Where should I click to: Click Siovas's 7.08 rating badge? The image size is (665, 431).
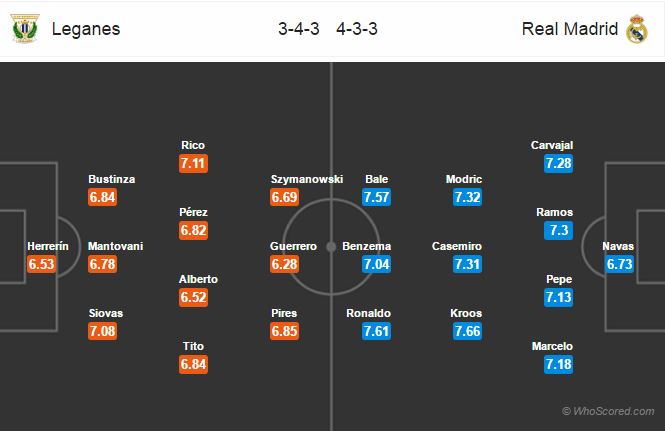(103, 331)
